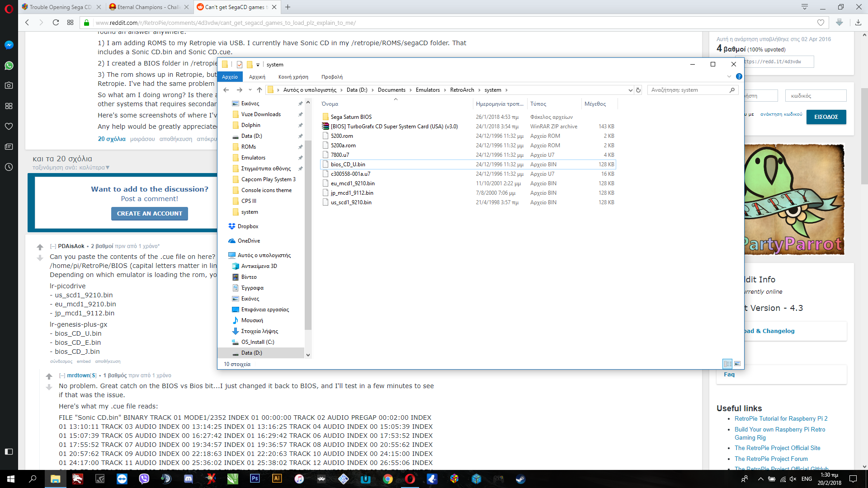
Task: Refresh the Explorer folder view
Action: 638,90
